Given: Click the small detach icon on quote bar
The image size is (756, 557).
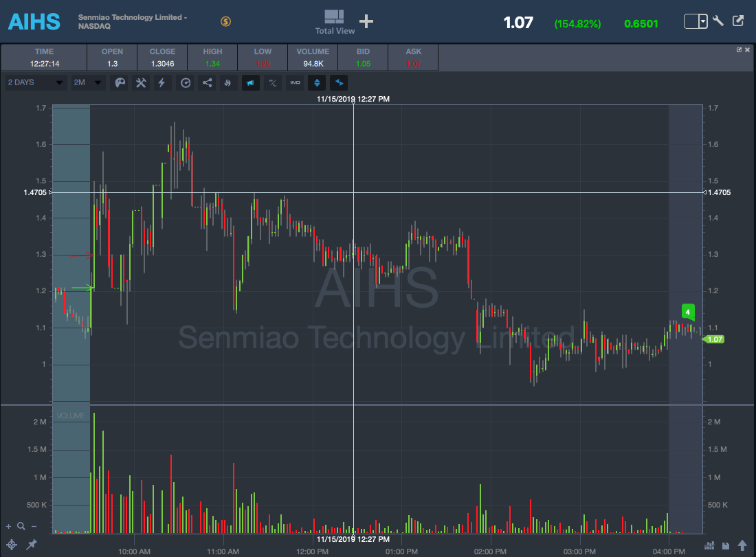Looking at the screenshot, I should tap(739, 49).
